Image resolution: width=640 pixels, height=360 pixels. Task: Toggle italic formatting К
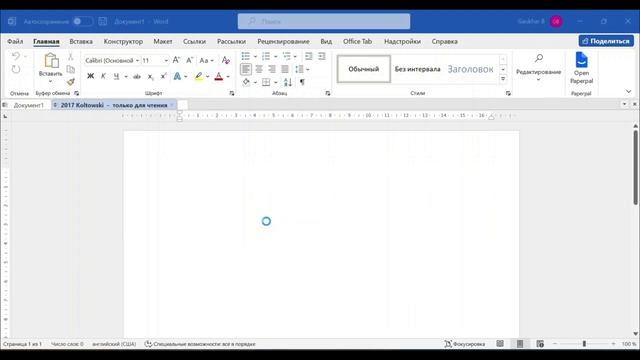[x=103, y=76]
